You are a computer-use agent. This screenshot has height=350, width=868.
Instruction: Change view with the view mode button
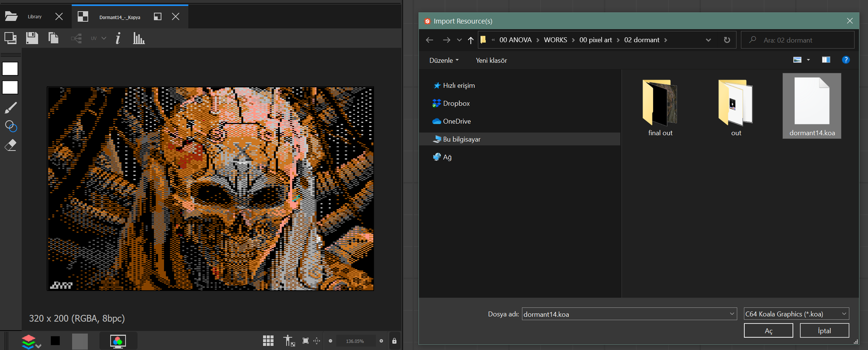click(797, 60)
